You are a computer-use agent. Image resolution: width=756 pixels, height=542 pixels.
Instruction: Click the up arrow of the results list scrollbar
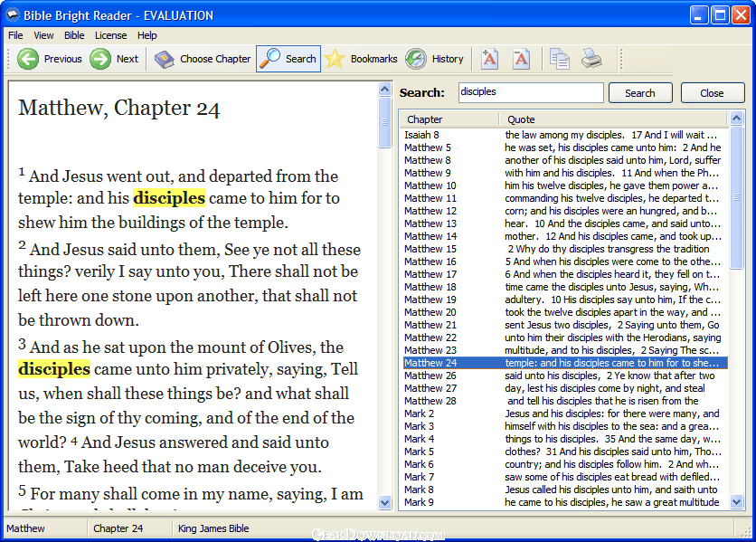[x=736, y=119]
